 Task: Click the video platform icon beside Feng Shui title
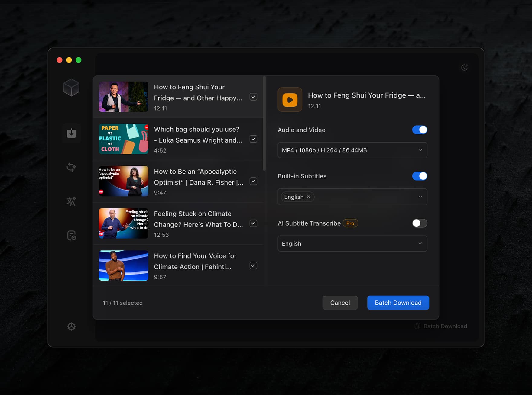click(x=290, y=100)
